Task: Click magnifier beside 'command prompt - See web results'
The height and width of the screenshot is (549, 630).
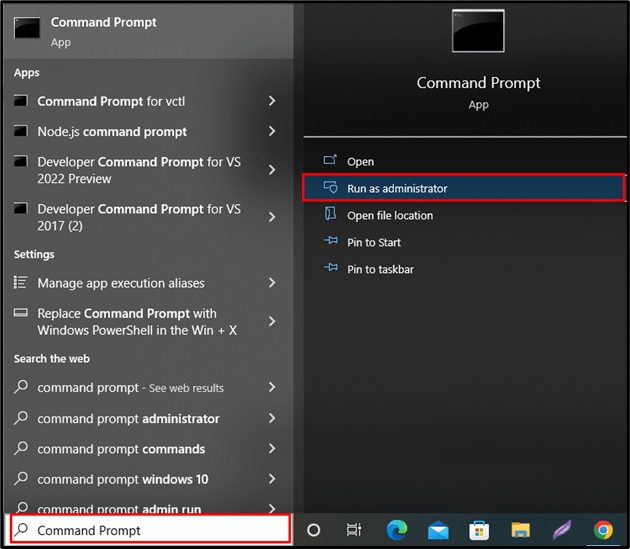Action: tap(21, 387)
